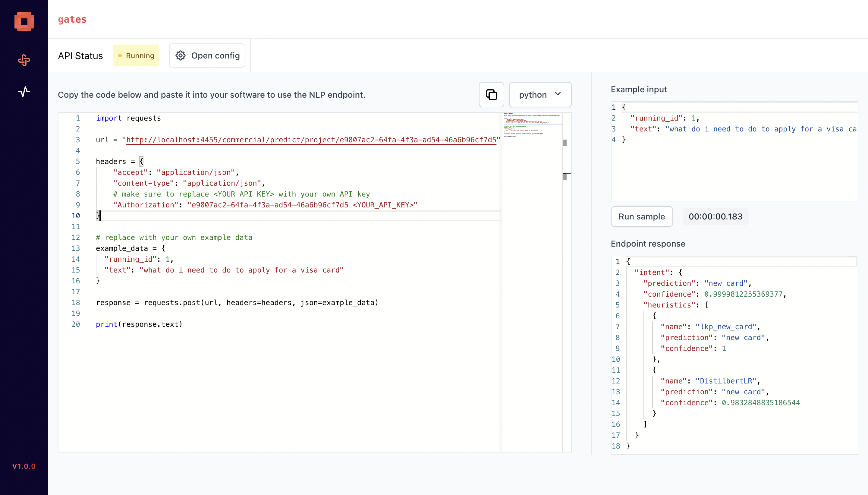The image size is (868, 495).
Task: Click the requests.post response line
Action: pyautogui.click(x=237, y=303)
